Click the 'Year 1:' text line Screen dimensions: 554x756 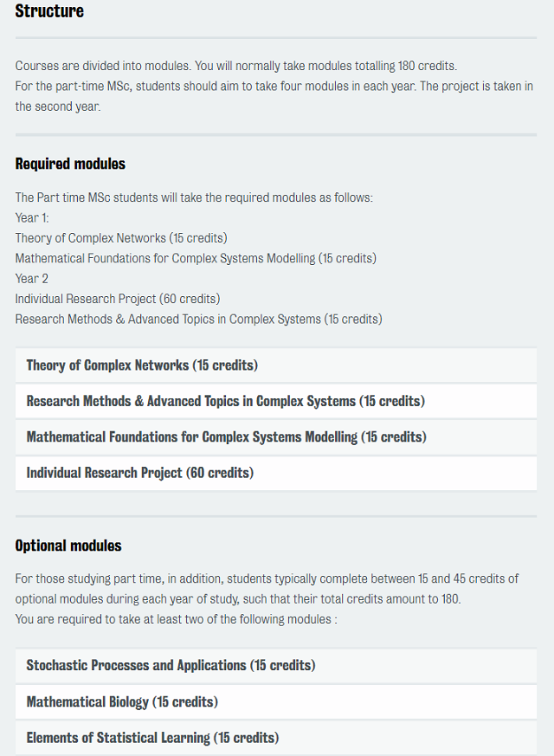click(x=32, y=218)
